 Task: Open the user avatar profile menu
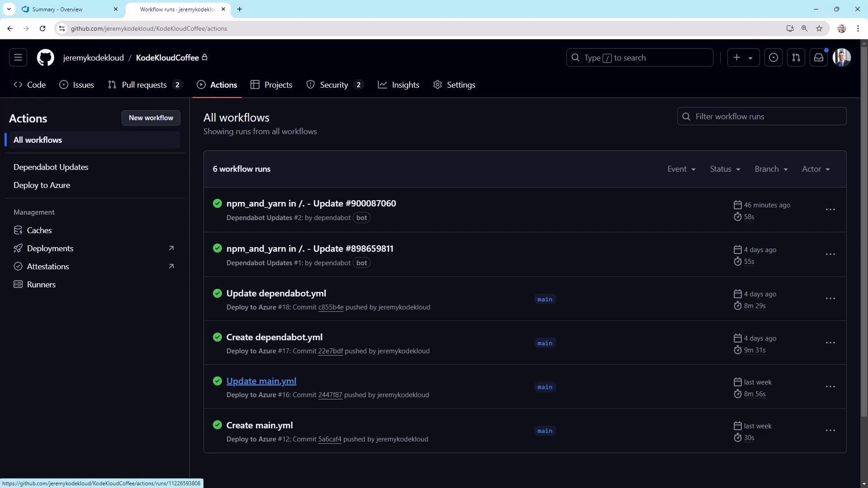click(x=842, y=58)
